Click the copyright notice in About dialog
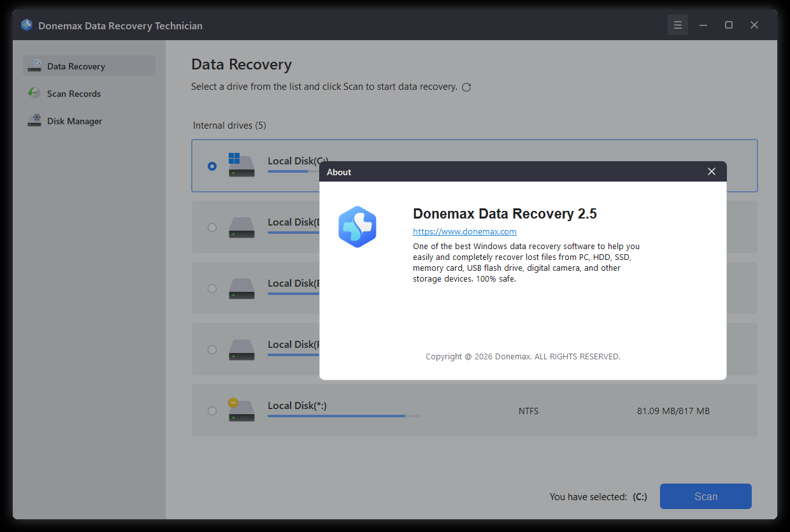 coord(523,356)
